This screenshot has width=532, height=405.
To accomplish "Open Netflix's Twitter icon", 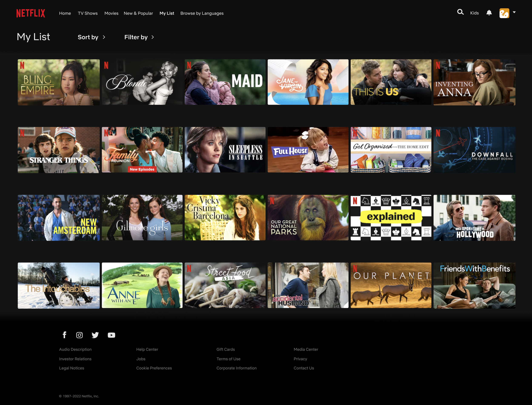I will [95, 335].
